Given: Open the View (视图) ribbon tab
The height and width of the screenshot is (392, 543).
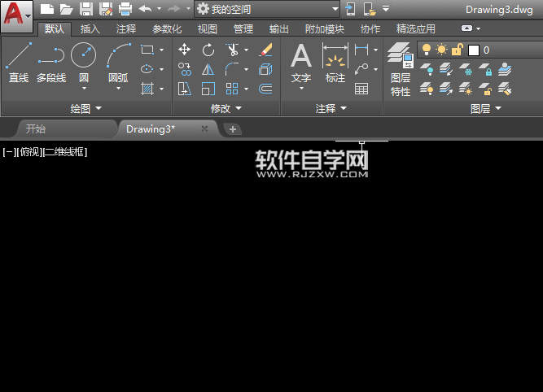Looking at the screenshot, I should point(207,29).
